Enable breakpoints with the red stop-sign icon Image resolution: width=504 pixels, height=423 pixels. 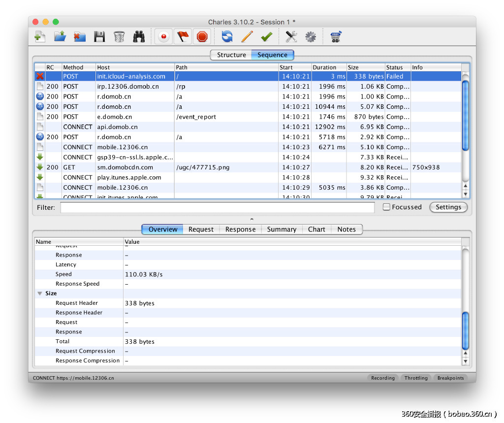(x=202, y=36)
